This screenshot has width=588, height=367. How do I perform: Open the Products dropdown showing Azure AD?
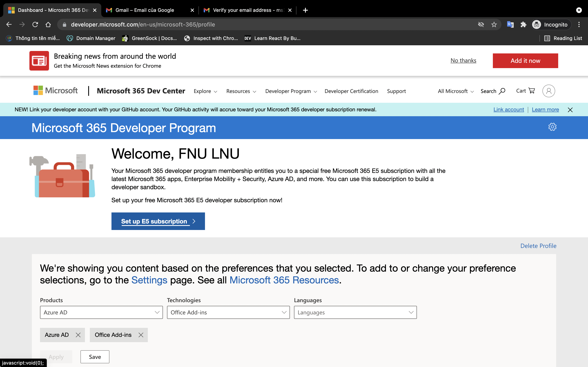tap(101, 312)
